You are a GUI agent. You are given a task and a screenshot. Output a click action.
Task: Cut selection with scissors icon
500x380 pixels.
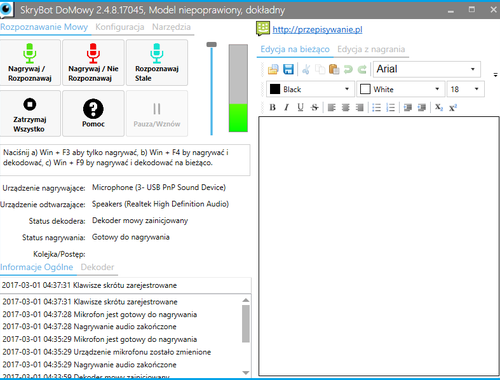(x=306, y=69)
